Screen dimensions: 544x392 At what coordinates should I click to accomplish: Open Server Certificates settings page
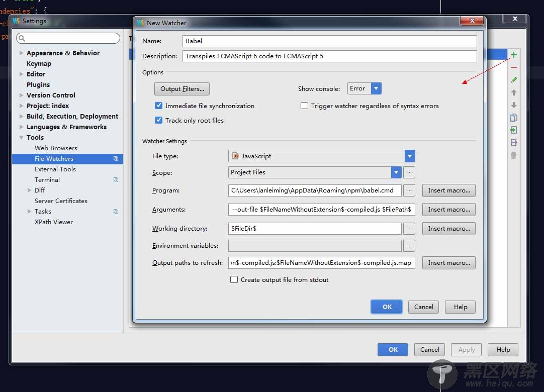point(61,201)
